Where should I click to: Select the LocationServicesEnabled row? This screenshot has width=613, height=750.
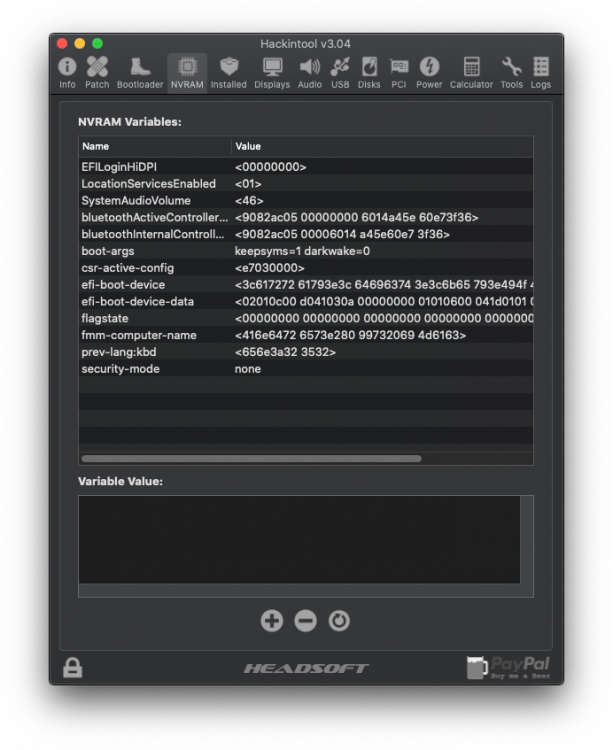pos(306,184)
